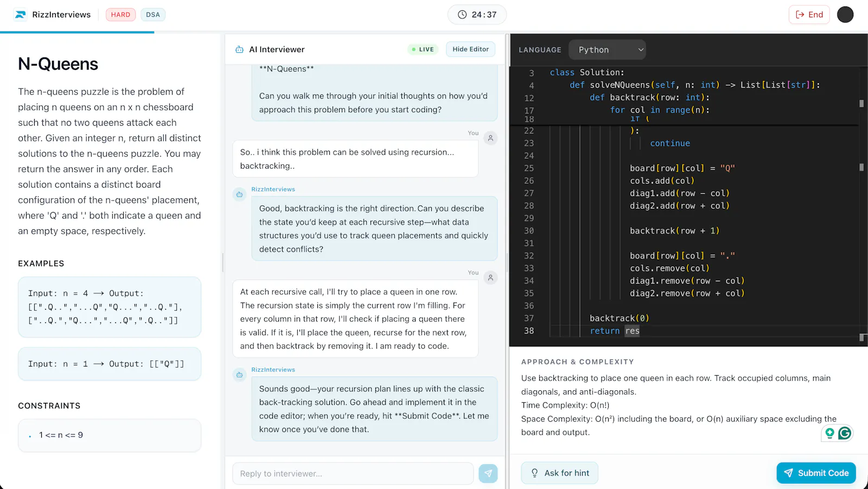The image size is (868, 489).
Task: Open the profile avatar circle
Action: [845, 15]
